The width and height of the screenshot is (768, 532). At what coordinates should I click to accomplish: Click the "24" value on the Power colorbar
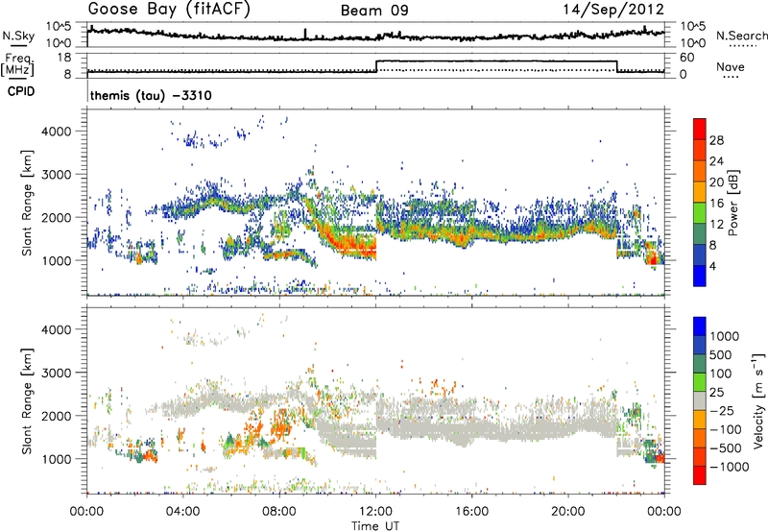tap(716, 161)
